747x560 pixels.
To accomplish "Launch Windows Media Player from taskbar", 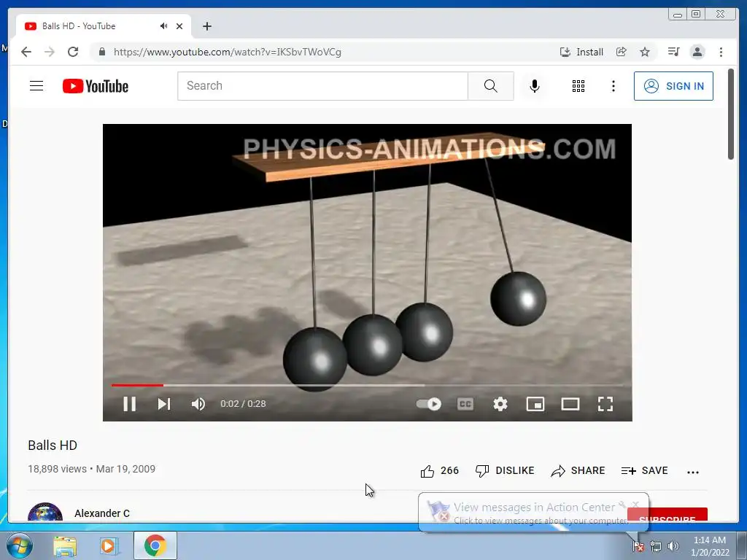I will [x=109, y=546].
